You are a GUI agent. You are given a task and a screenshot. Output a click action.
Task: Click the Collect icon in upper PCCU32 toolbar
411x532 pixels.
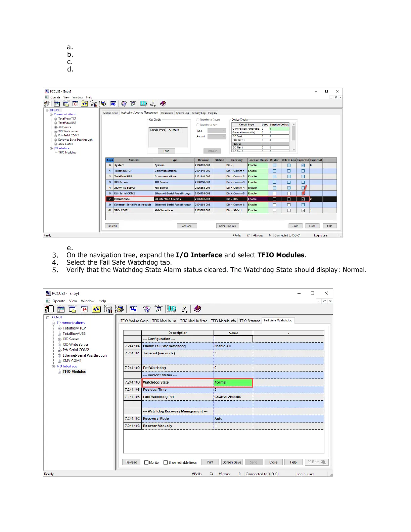click(66, 103)
